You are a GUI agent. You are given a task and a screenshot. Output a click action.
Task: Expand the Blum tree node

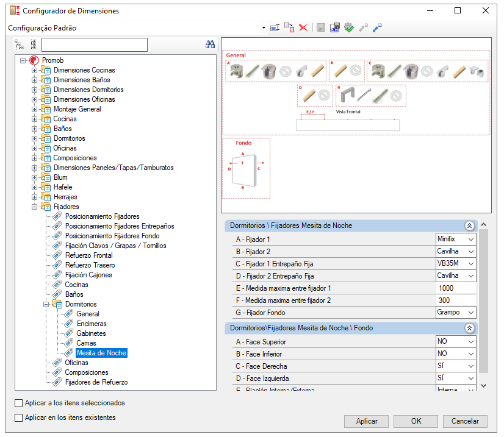35,177
